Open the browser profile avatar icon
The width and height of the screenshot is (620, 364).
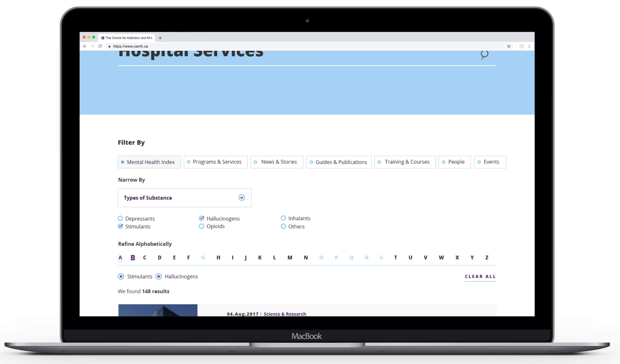pos(521,46)
